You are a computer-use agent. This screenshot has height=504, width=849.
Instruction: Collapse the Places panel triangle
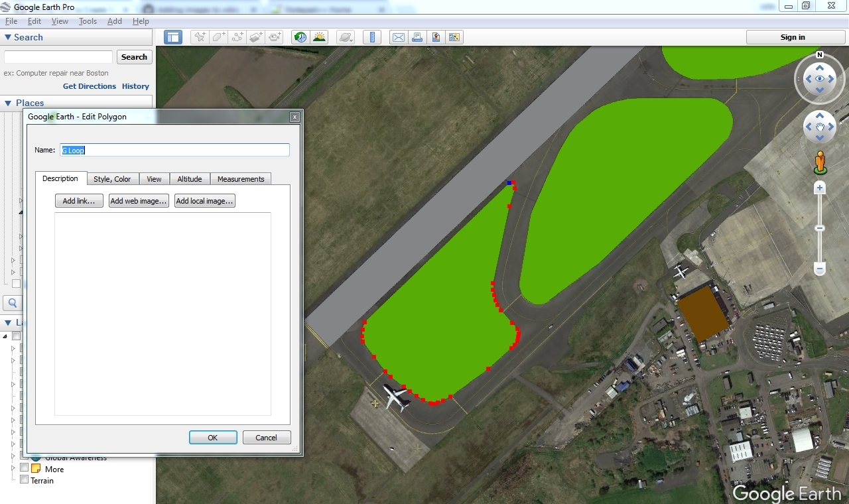9,103
